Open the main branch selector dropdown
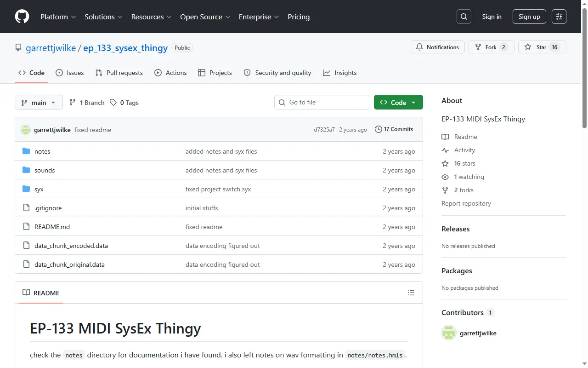Image resolution: width=588 pixels, height=368 pixels. click(x=39, y=103)
